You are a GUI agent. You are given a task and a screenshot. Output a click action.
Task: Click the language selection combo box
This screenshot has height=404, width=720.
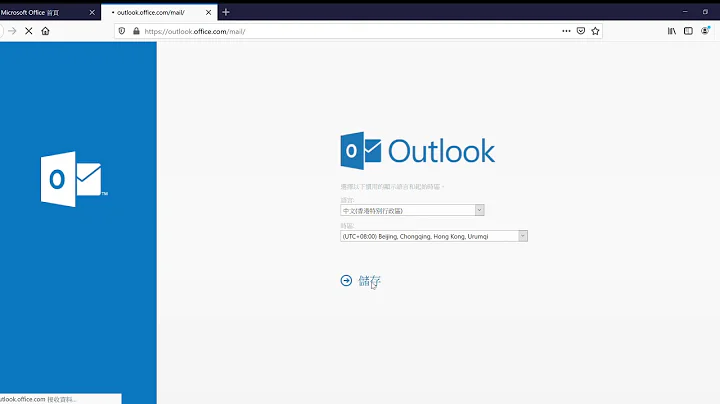click(x=412, y=210)
